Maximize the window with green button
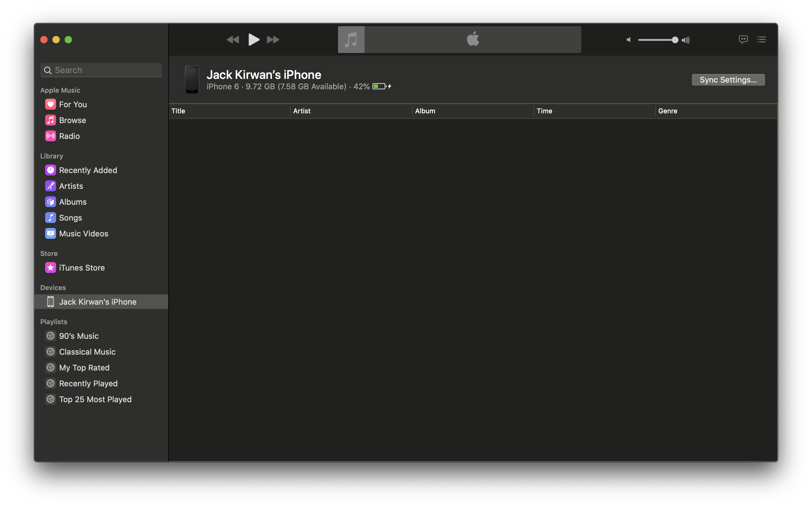Viewport: 812px width, 507px height. click(68, 40)
